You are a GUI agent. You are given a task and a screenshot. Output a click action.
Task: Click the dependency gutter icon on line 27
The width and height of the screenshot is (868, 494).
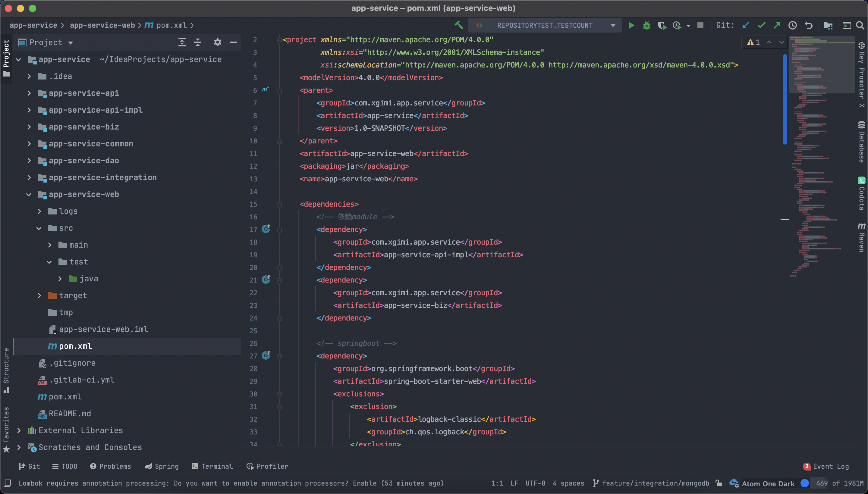(x=266, y=355)
